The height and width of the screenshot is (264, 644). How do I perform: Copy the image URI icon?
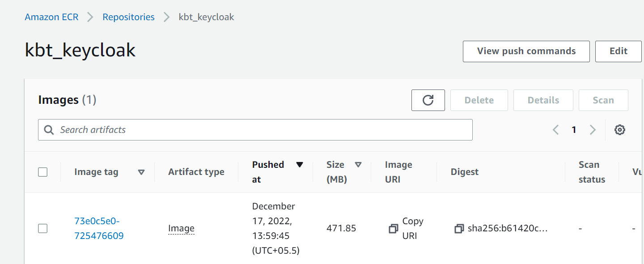pyautogui.click(x=393, y=229)
